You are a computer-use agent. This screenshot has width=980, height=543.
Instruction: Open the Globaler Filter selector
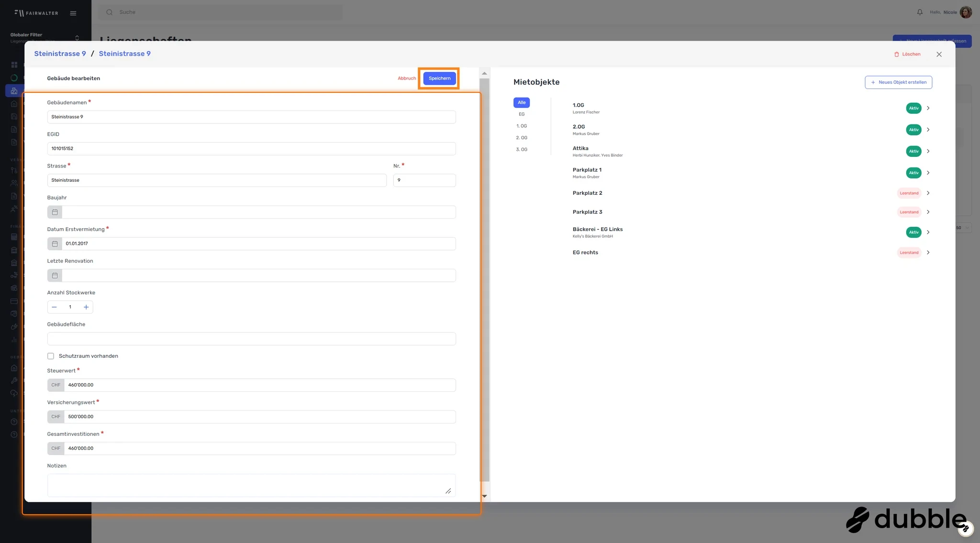click(45, 38)
